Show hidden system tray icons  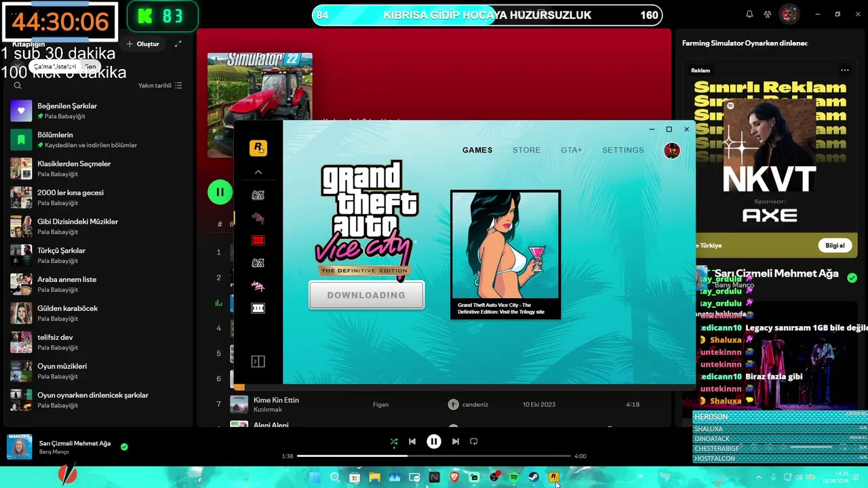[x=759, y=478]
